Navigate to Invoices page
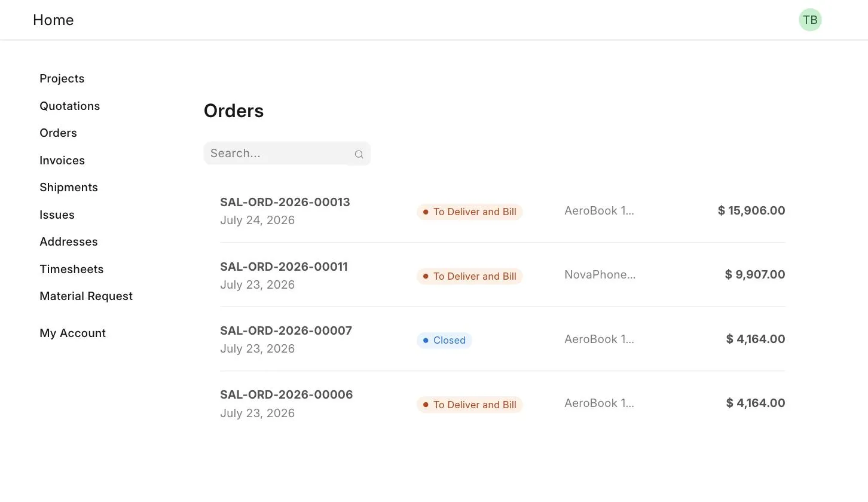 [x=62, y=160]
